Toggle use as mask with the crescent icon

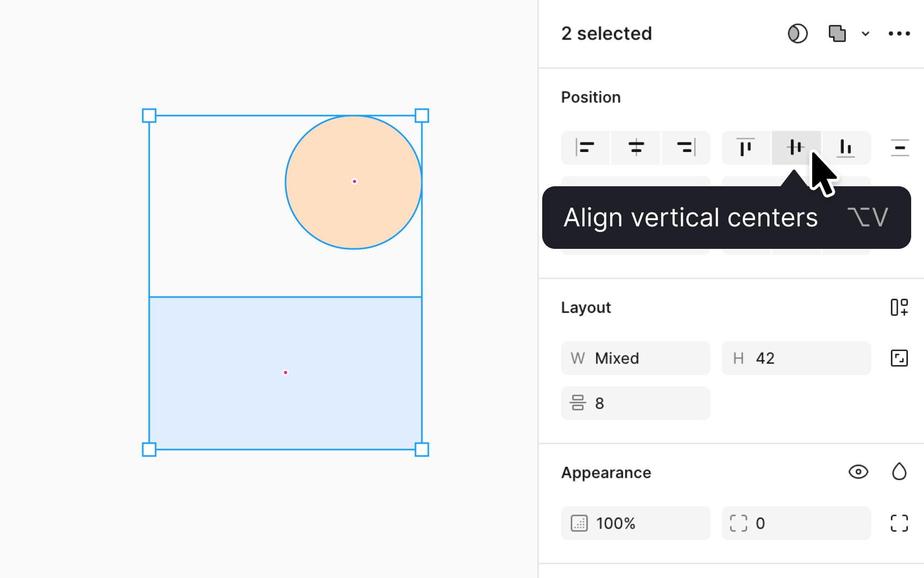click(x=797, y=33)
